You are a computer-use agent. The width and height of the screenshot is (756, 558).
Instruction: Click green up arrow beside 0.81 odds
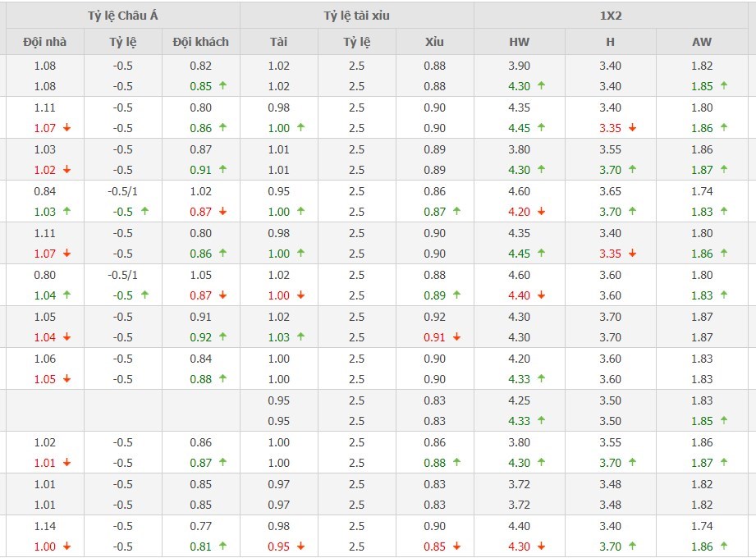click(222, 547)
